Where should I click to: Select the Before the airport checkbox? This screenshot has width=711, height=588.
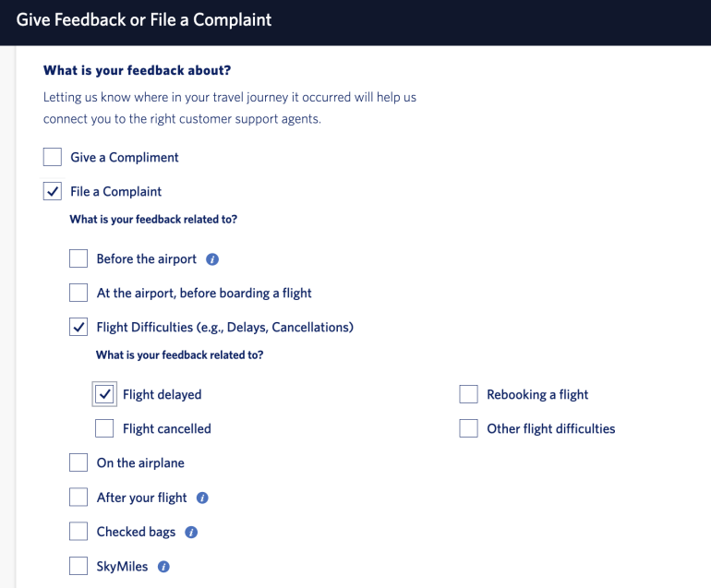click(x=78, y=258)
